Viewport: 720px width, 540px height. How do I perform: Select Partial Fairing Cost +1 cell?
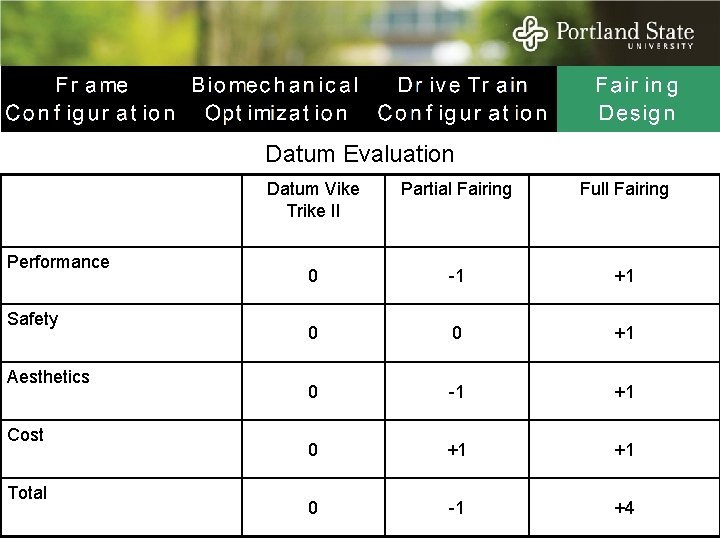point(456,450)
